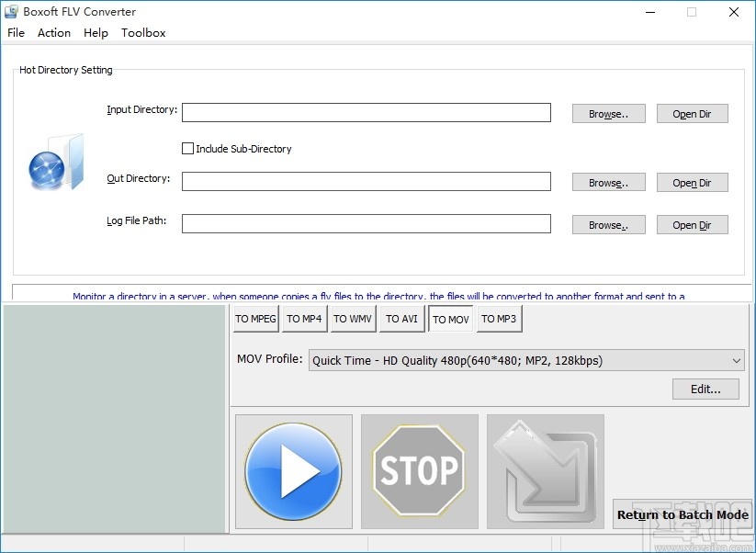Choose the TO AVI format tab
This screenshot has height=553, width=756.
[x=401, y=319]
